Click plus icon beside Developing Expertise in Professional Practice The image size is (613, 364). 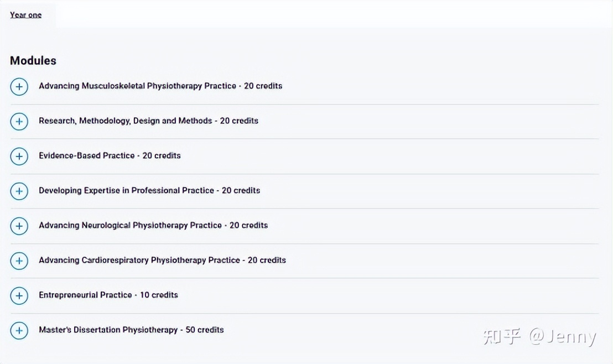(x=19, y=191)
